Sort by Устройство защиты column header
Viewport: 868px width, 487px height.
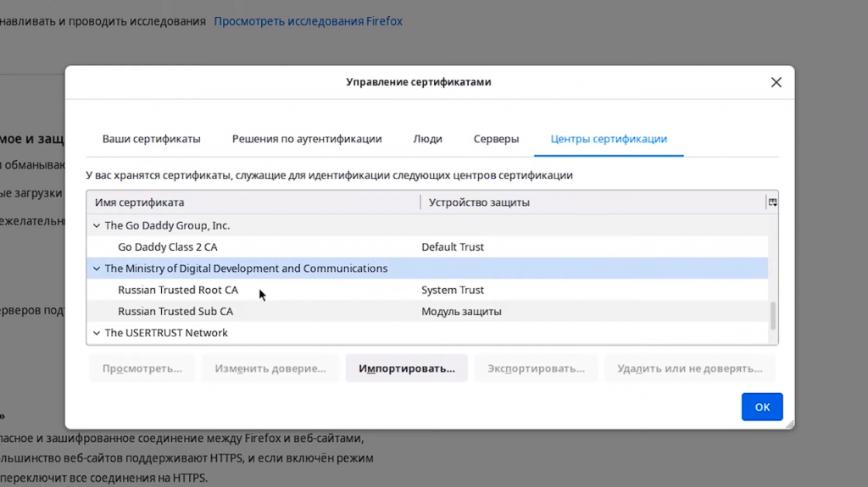(593, 202)
